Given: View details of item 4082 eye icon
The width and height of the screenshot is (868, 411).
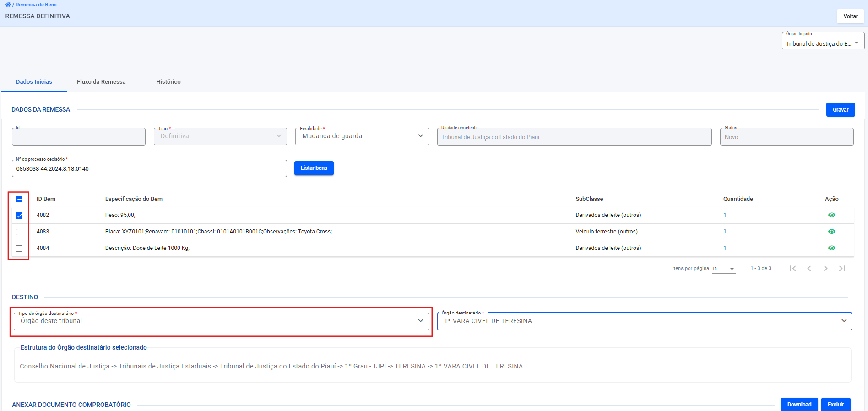Looking at the screenshot, I should click(831, 215).
